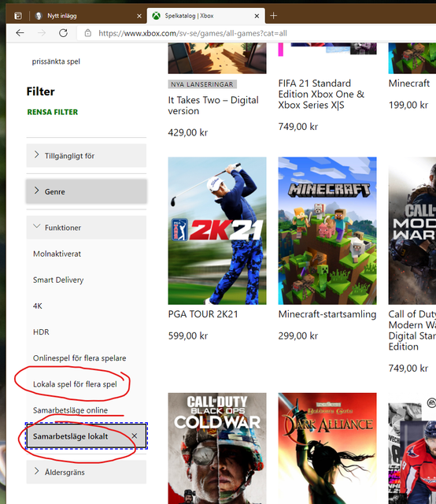Toggle Smart Delivery filter
Screen dimensions: 436x504
(58, 280)
